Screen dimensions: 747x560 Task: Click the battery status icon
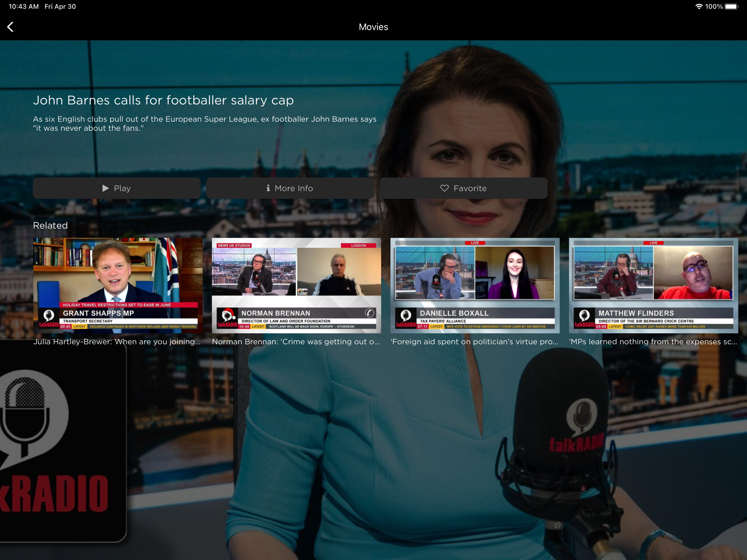coord(731,6)
